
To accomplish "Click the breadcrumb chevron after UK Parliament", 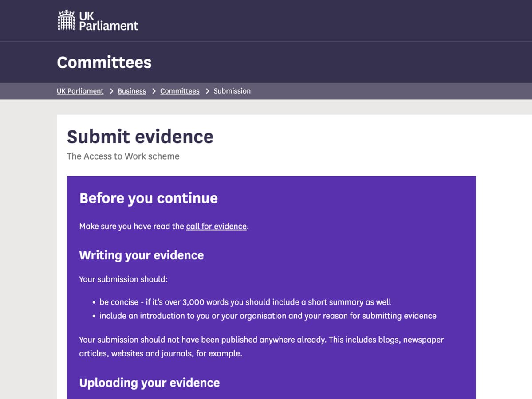I will point(110,91).
